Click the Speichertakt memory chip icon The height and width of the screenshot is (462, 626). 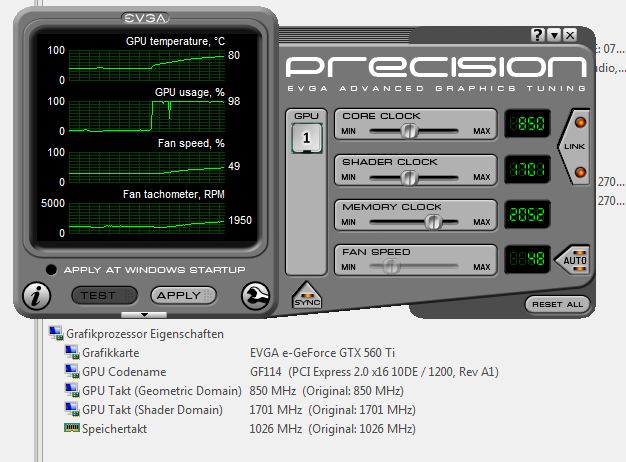pyautogui.click(x=72, y=428)
